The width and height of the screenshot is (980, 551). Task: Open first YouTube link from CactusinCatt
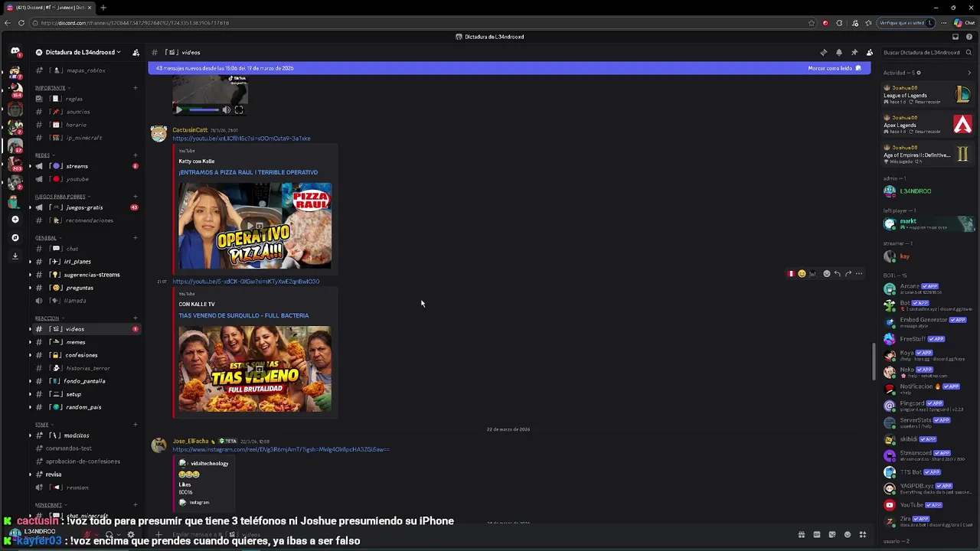(241, 139)
